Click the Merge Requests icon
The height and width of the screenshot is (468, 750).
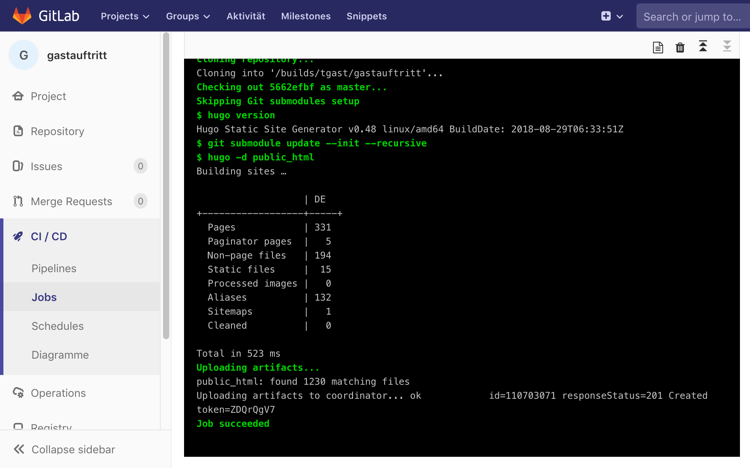coord(18,201)
